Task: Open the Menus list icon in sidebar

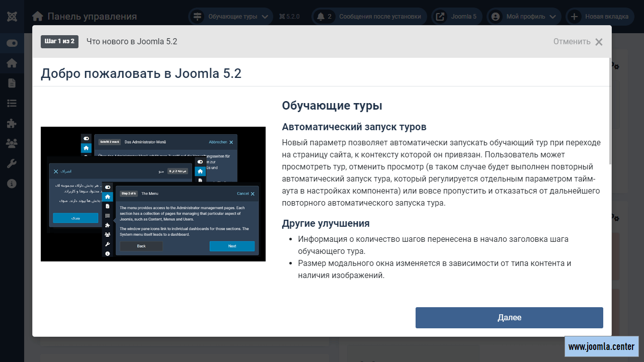Action: [12, 103]
